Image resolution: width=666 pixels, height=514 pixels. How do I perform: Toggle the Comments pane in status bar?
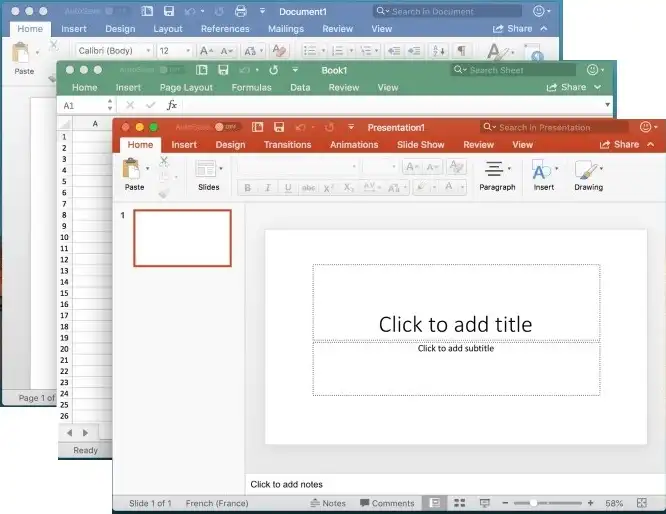point(387,503)
